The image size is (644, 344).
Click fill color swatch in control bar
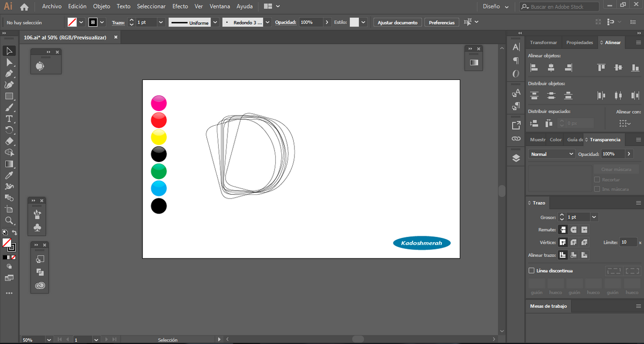click(x=72, y=23)
